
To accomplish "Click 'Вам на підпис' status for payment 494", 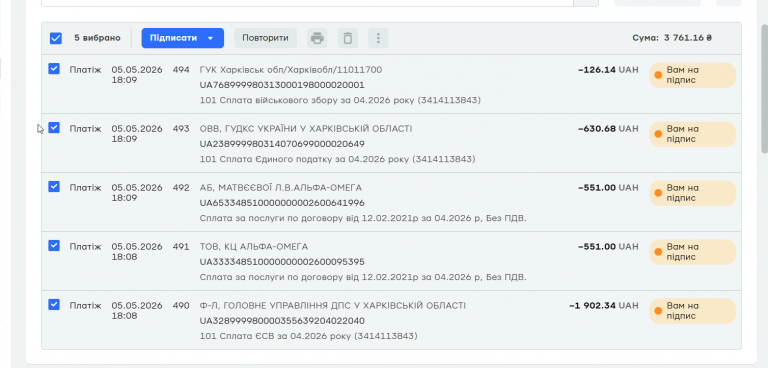I will coord(693,75).
